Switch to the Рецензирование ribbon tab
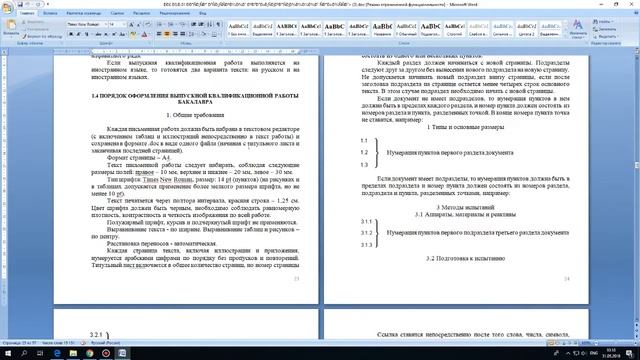This screenshot has height=360, width=640. (x=174, y=13)
